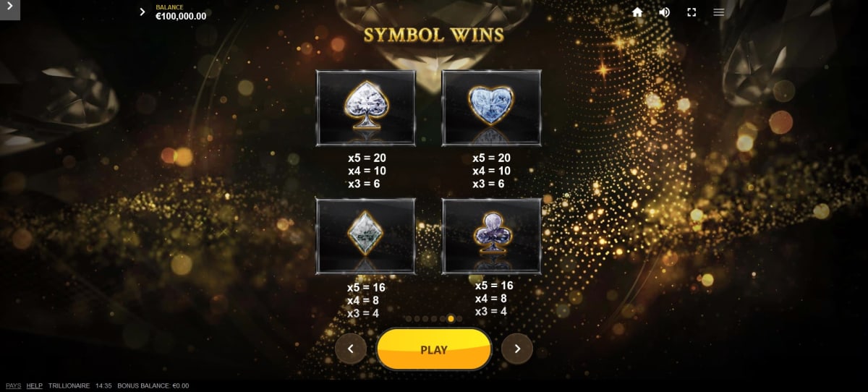Go to the previous paytable page
Screen dimensions: 868x392
click(351, 349)
